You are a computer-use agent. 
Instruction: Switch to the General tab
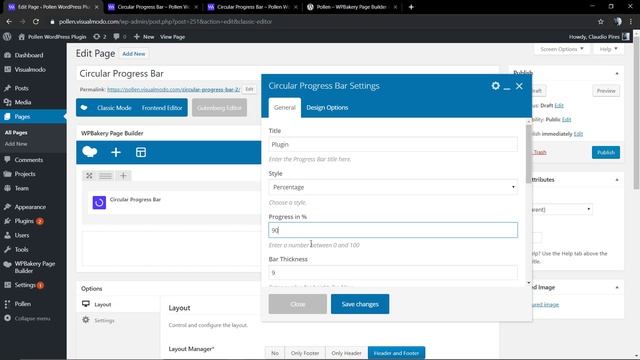[x=284, y=107]
